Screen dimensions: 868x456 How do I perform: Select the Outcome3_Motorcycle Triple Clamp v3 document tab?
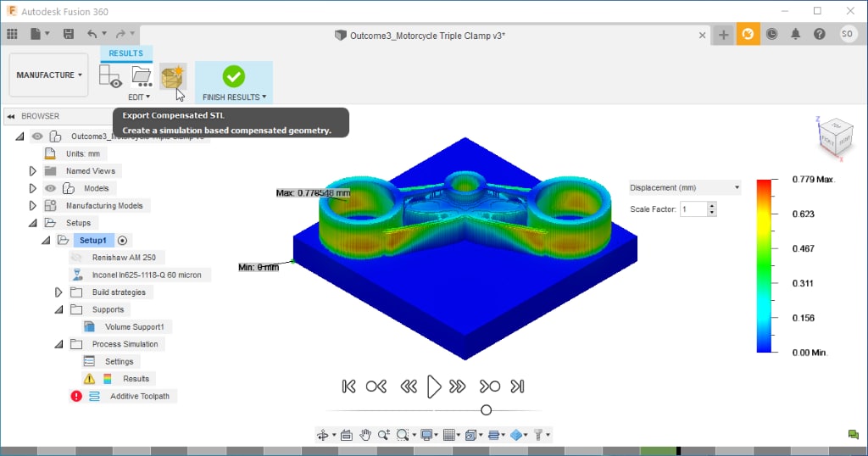(420, 36)
